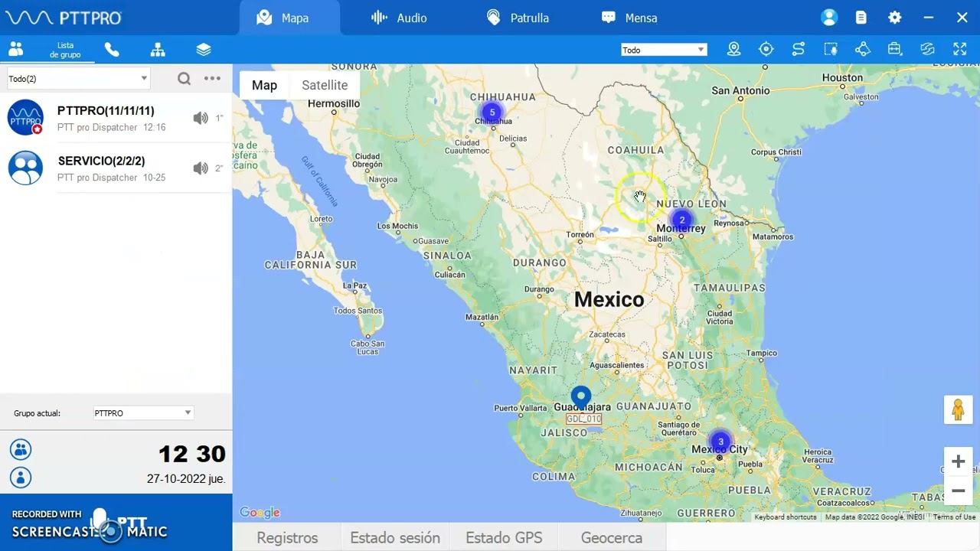Click the Guadalajara blue location pin
This screenshot has height=551, width=980.
581,399
